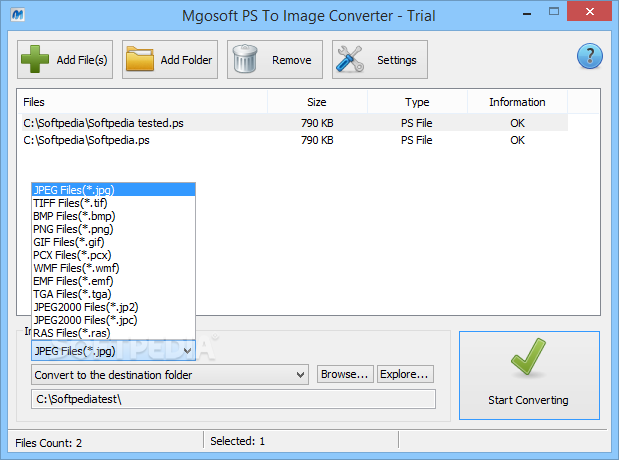The height and width of the screenshot is (460, 619).
Task: Start converting with the green checkmark button
Action: point(529,375)
